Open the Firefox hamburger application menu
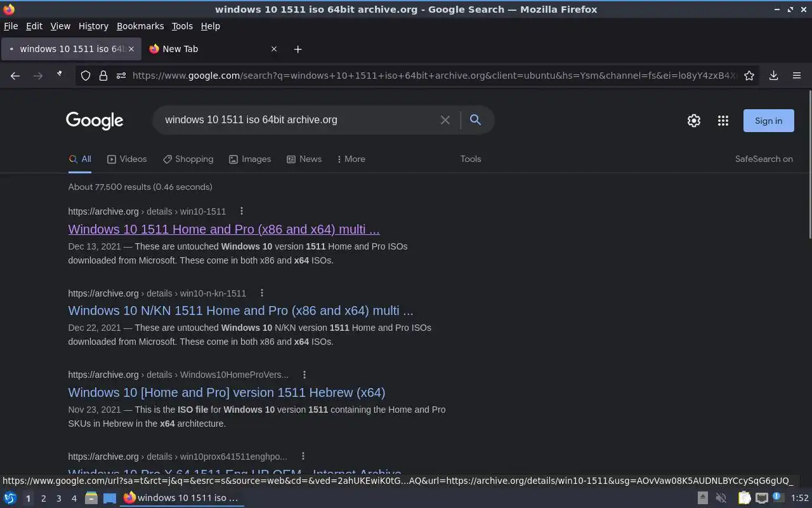The width and height of the screenshot is (812, 508). pyautogui.click(x=797, y=76)
